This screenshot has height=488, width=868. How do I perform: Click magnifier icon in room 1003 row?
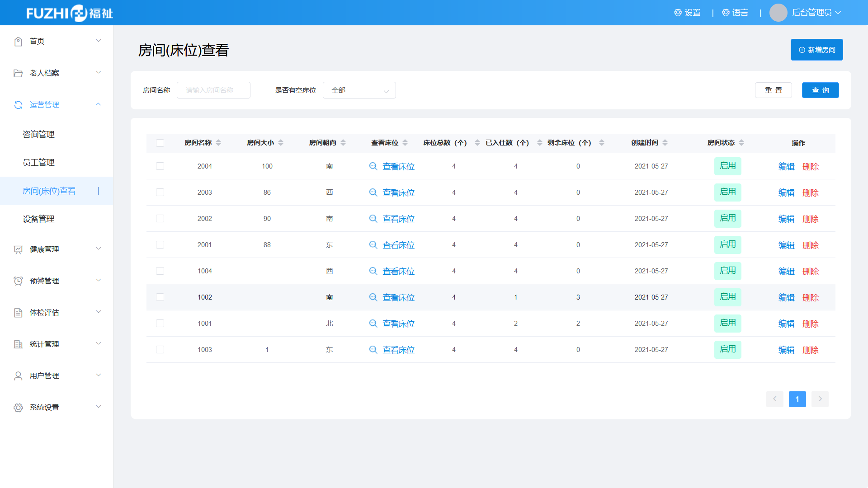click(373, 350)
